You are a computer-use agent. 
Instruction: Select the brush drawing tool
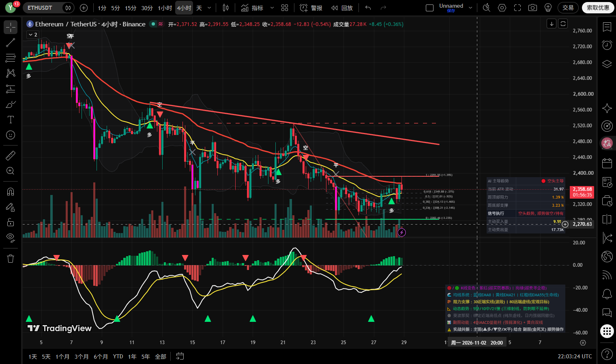point(11,104)
